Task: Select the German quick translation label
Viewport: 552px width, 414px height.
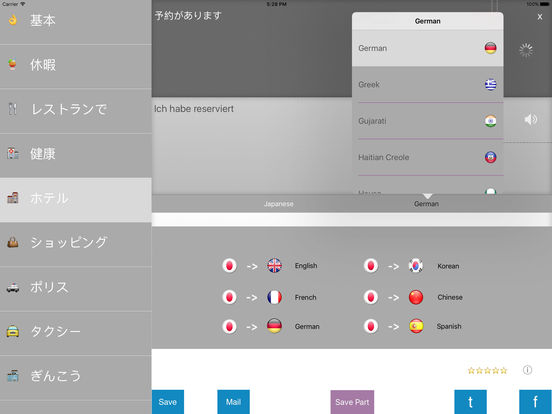Action: tap(307, 326)
